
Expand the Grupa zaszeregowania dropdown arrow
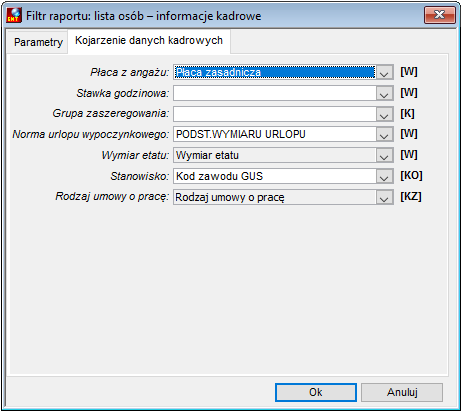pyautogui.click(x=384, y=114)
